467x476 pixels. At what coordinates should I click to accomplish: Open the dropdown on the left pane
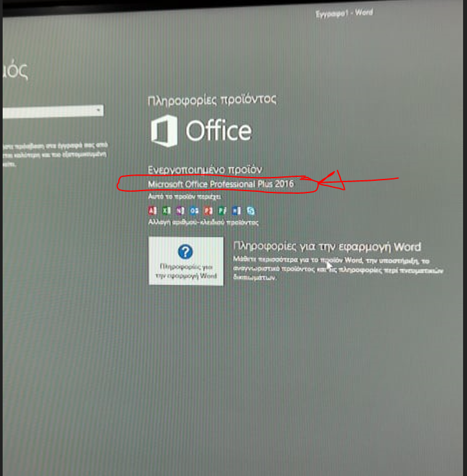98,110
